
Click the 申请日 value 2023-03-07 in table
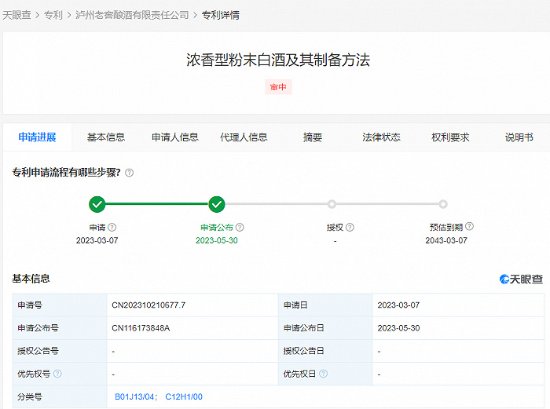(398, 305)
